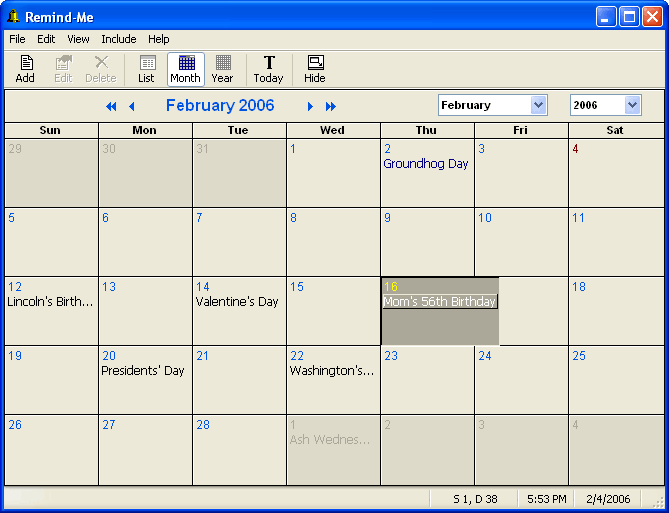Click the Edit toolbar icon
This screenshot has height=513, width=669.
click(63, 69)
